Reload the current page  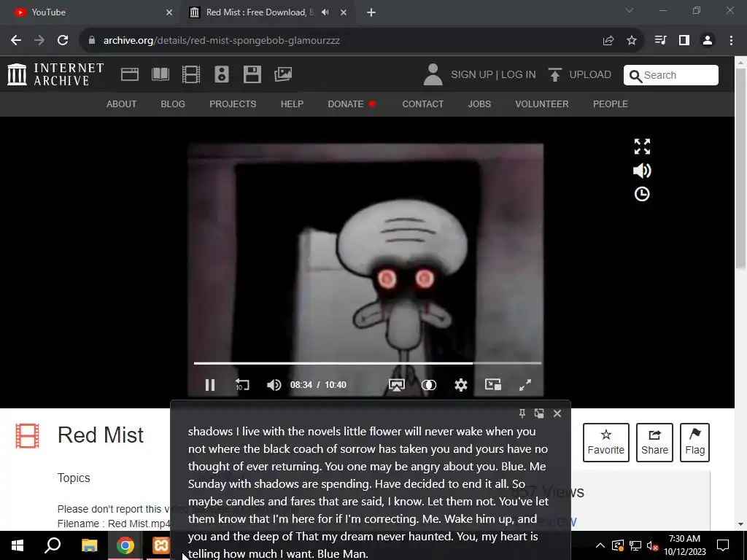click(x=63, y=41)
